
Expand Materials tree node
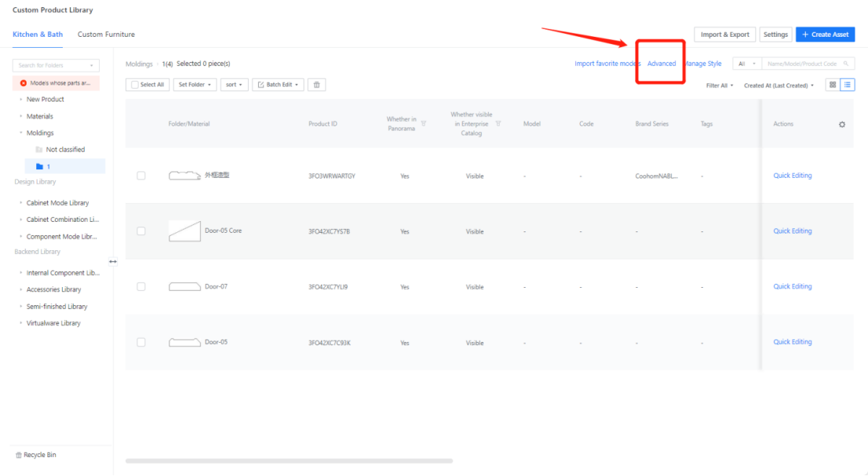click(x=21, y=116)
